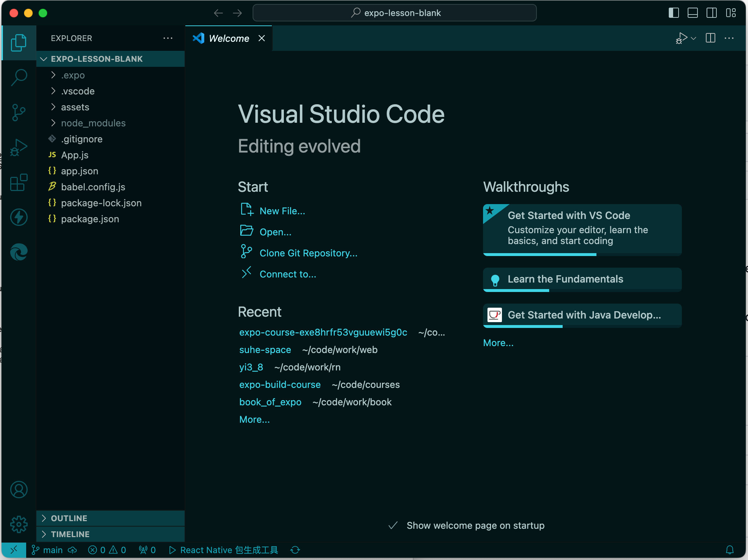The width and height of the screenshot is (748, 560).
Task: Open package.json file
Action: coord(110,219)
